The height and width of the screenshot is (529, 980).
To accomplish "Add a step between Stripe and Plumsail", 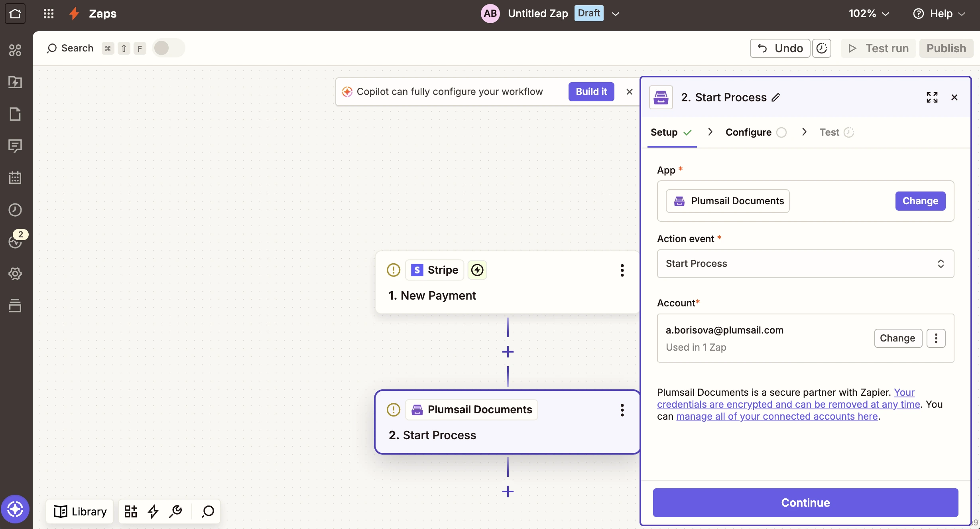I will 508,352.
